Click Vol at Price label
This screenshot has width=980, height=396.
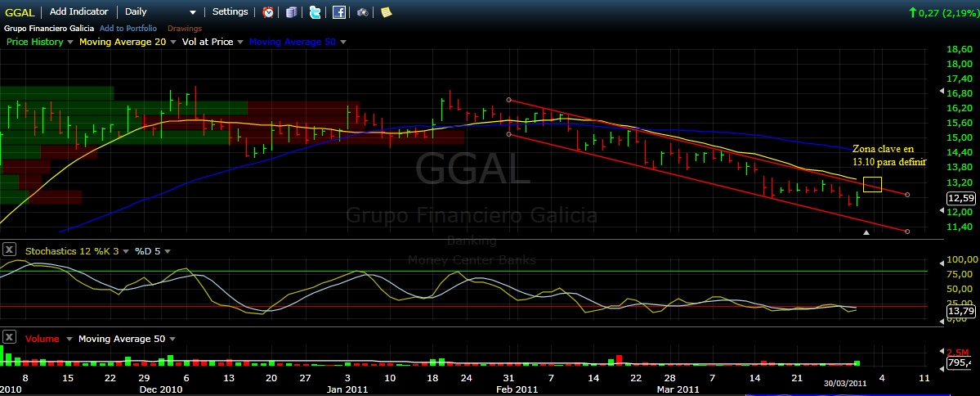coord(208,42)
